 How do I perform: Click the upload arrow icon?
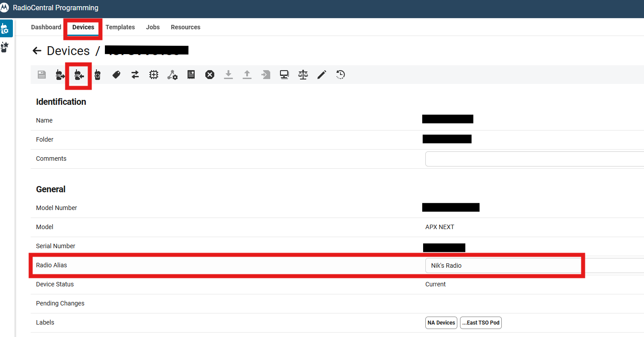click(x=247, y=75)
